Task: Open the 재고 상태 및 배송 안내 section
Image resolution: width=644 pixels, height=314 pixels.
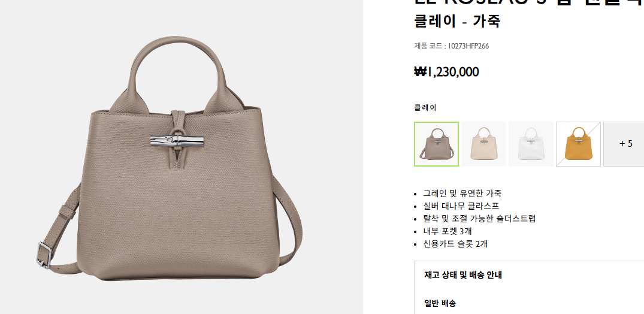Action: point(463,275)
